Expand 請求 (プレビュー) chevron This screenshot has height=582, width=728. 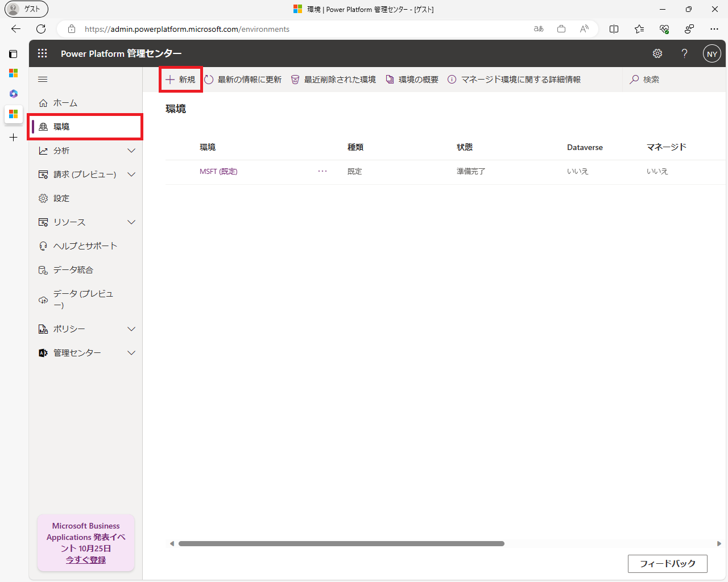coord(131,174)
